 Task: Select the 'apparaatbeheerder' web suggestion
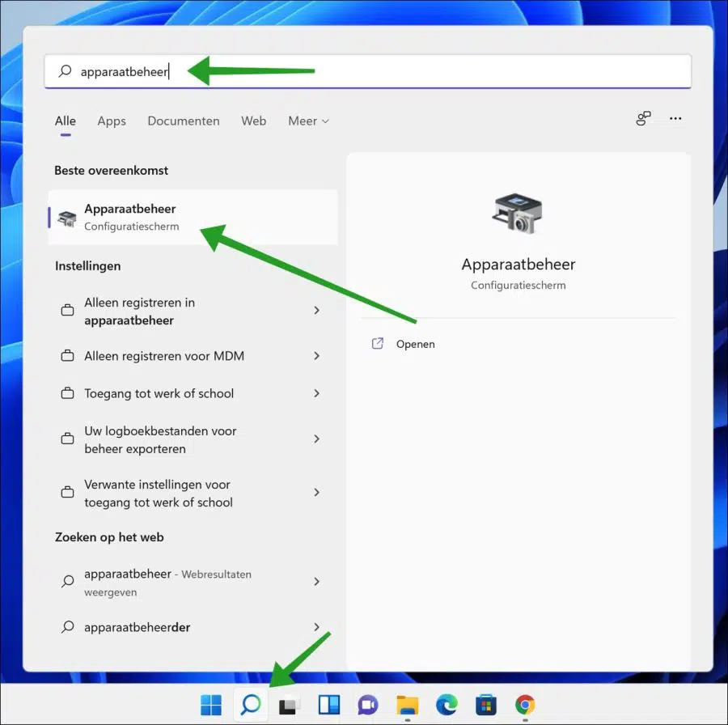tap(193, 627)
